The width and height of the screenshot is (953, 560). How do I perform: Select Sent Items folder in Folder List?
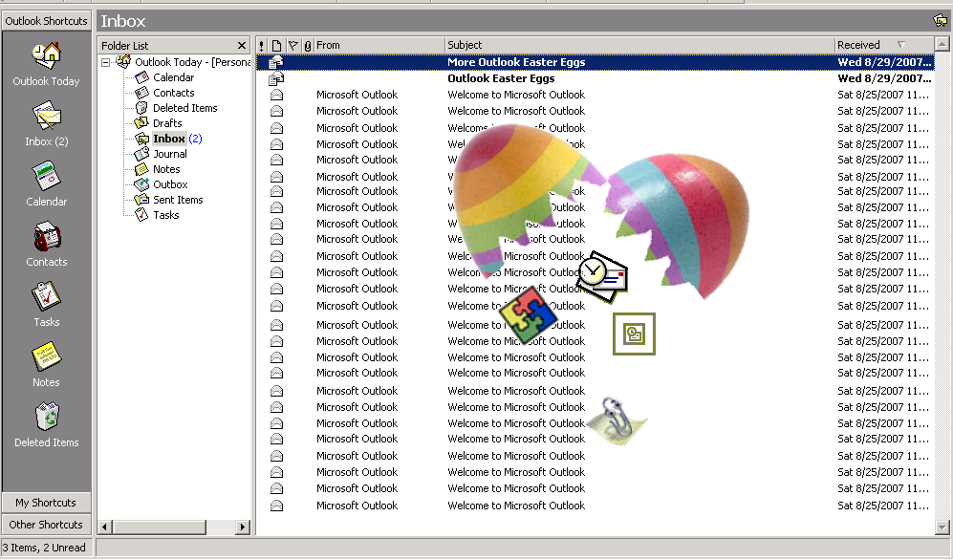pos(178,199)
